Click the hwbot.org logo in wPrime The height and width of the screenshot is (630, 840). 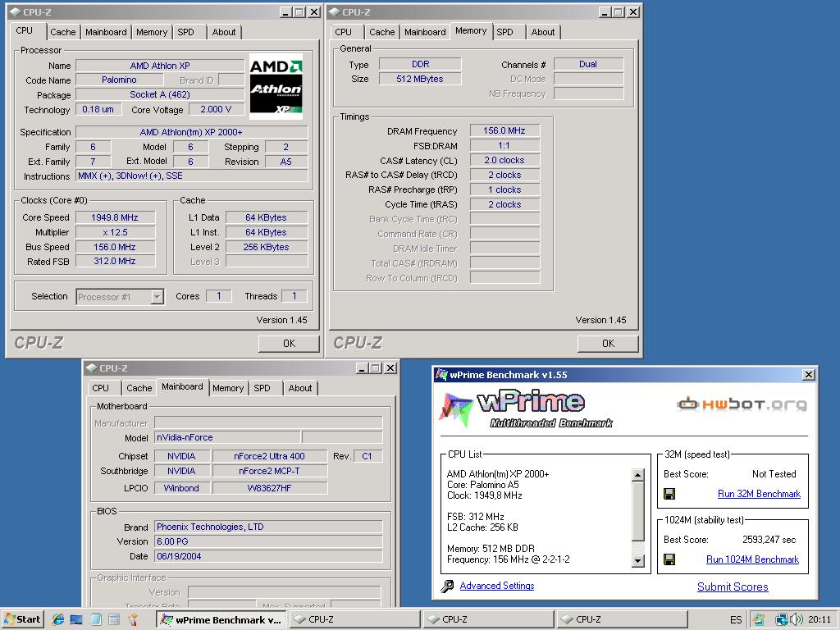click(x=742, y=404)
